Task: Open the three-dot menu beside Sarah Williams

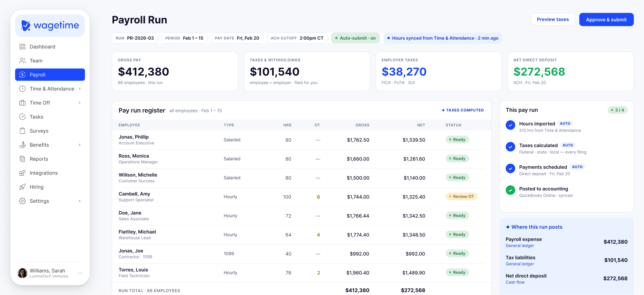Action: (80, 273)
